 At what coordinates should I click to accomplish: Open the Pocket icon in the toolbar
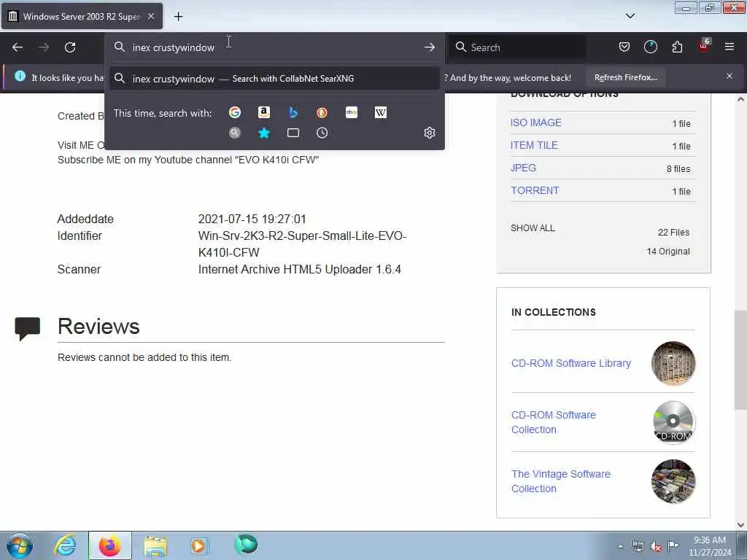pos(624,47)
